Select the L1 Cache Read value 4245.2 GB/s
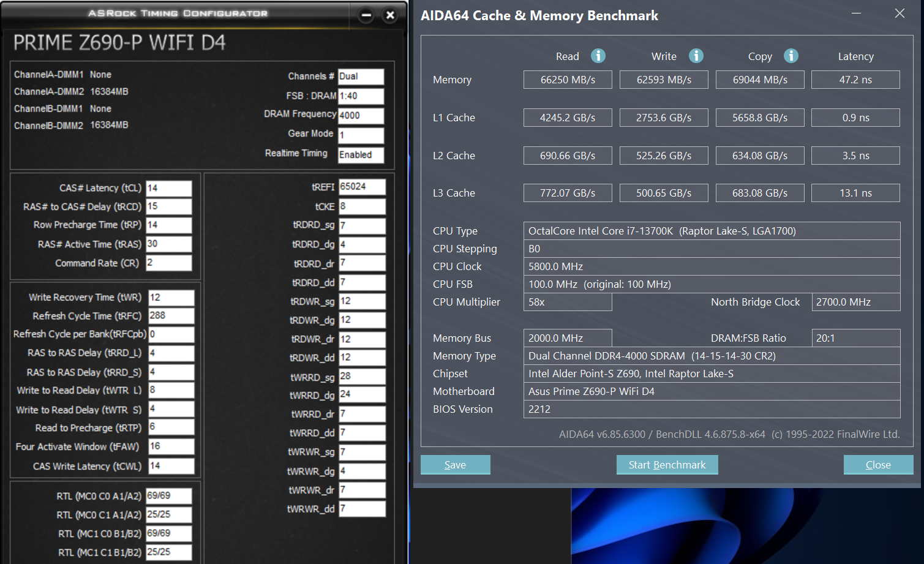924x564 pixels. pos(568,118)
